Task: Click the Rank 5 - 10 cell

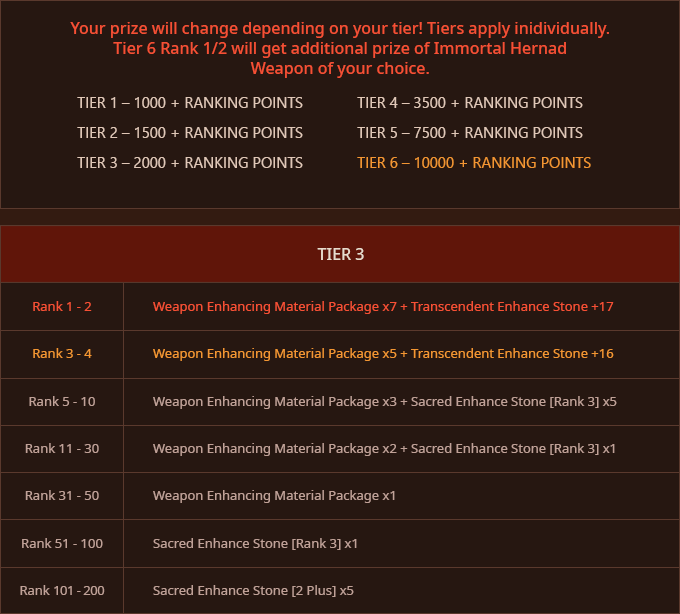Action: (62, 402)
